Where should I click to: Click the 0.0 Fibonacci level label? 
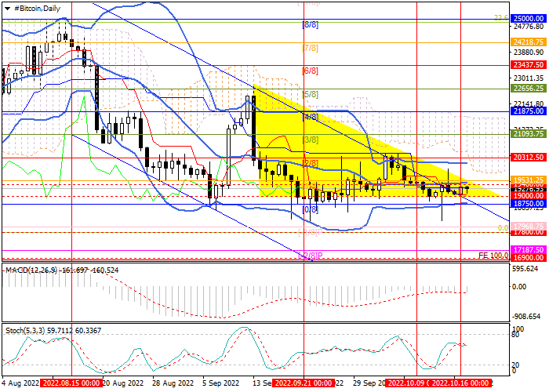(x=504, y=228)
